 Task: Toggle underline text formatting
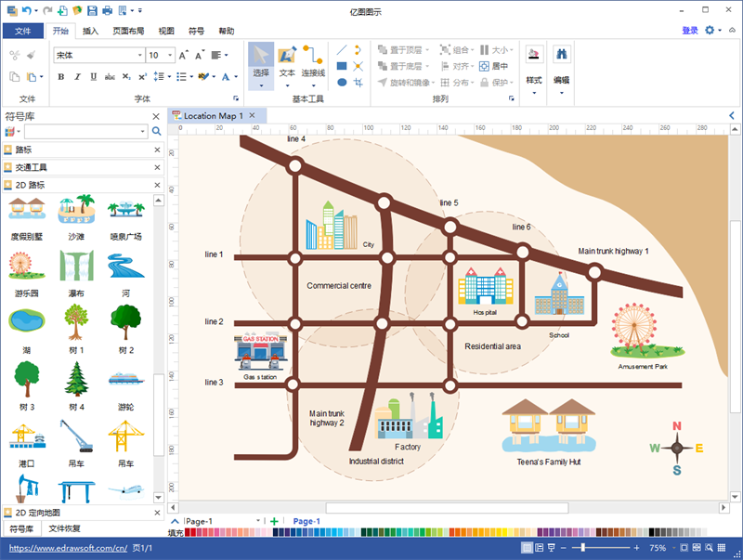coord(89,77)
